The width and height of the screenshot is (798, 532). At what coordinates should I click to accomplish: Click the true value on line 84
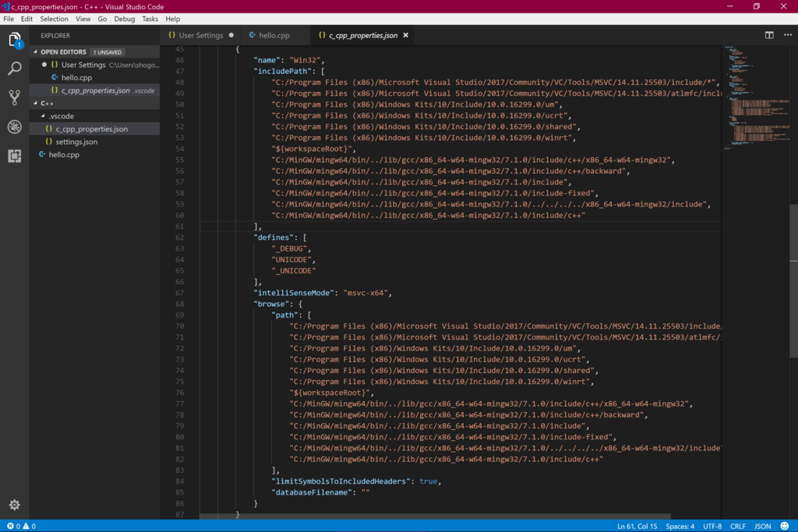coord(428,481)
